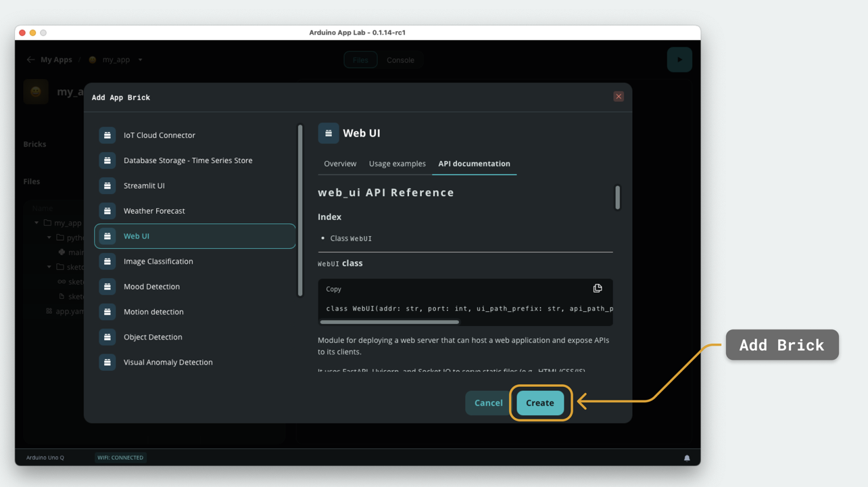Viewport: 868px width, 487px height.
Task: Switch to the Overview tab
Action: coord(340,164)
